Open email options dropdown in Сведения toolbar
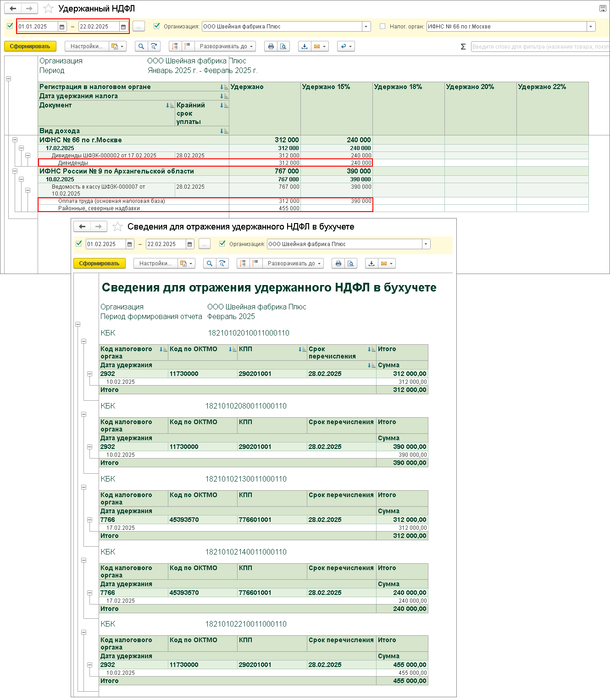 [387, 263]
